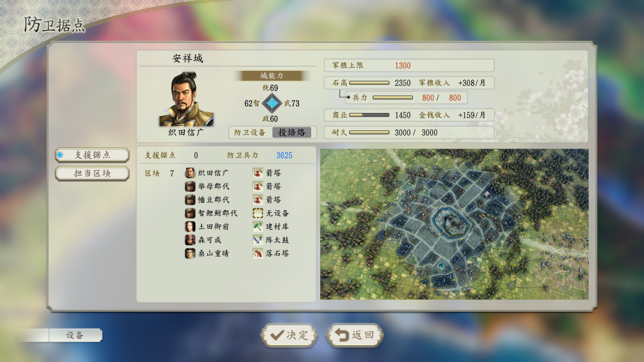
Task: Click the empty 无设备 slot icon
Action: click(x=258, y=213)
